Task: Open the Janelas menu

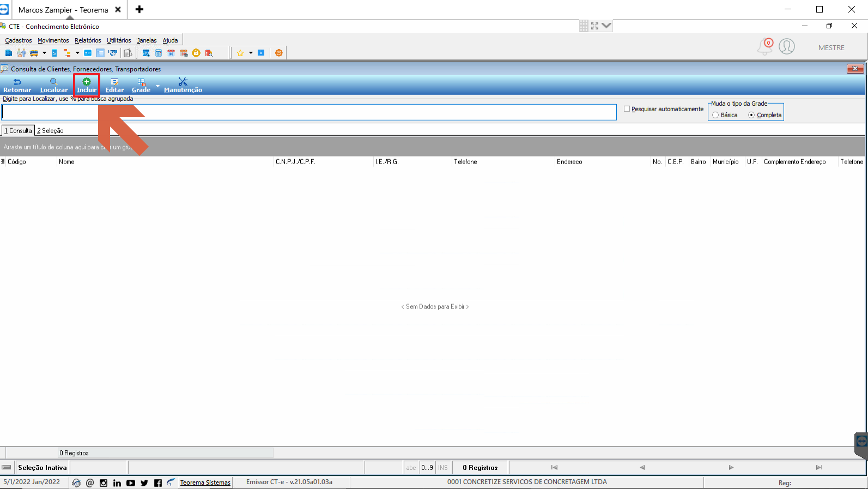Action: point(147,40)
